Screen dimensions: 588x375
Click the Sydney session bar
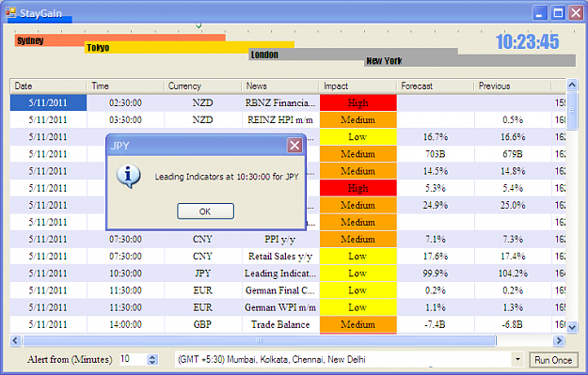(120, 40)
